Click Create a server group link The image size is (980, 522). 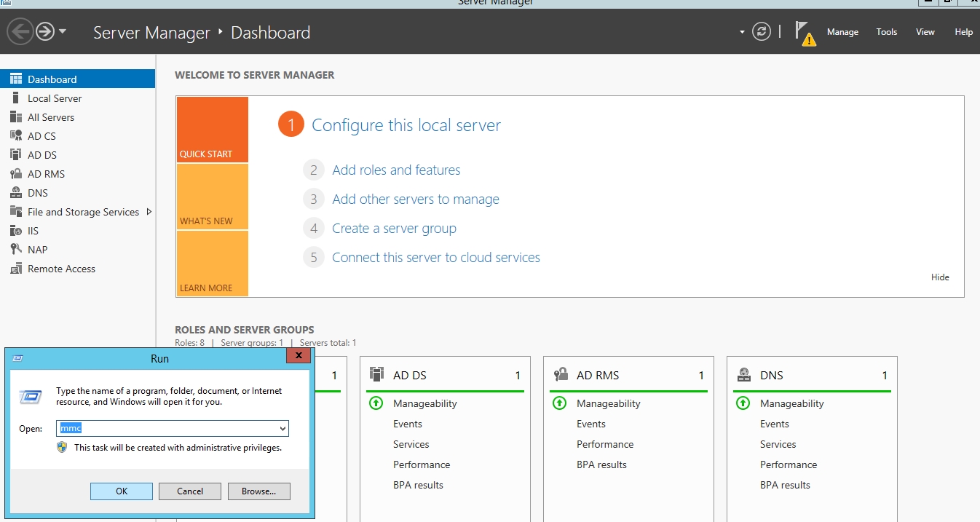[394, 229]
